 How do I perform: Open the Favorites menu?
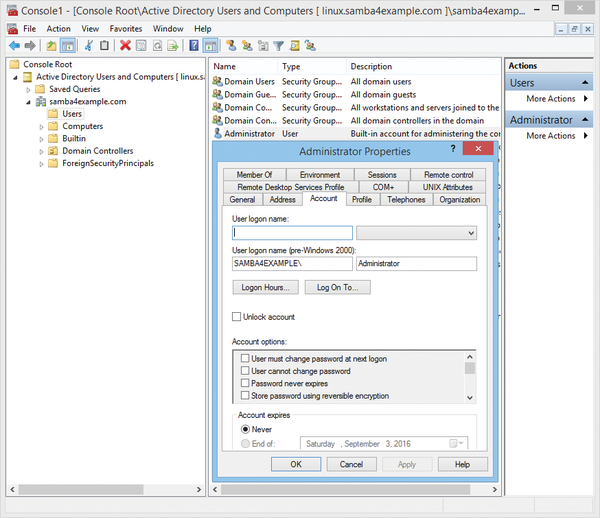(x=126, y=29)
